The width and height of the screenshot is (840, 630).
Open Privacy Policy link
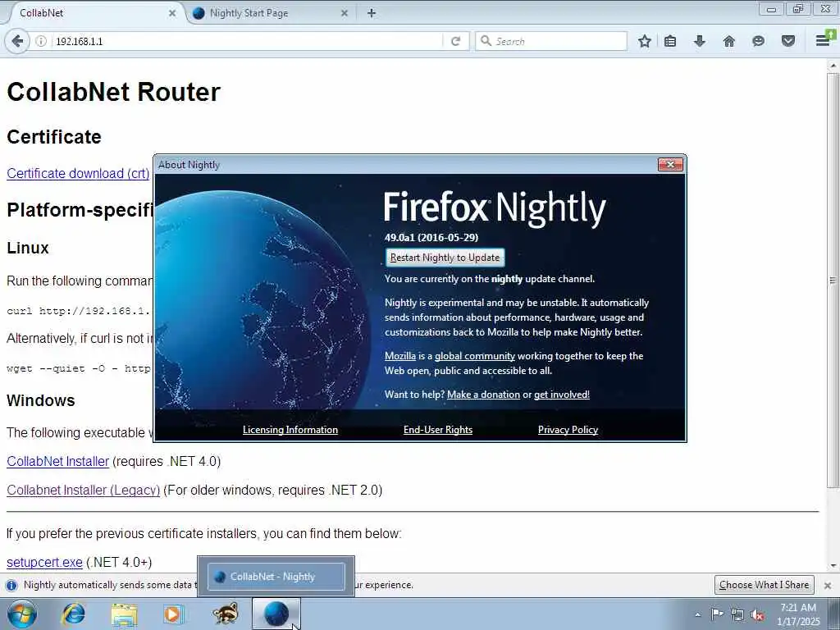(568, 430)
